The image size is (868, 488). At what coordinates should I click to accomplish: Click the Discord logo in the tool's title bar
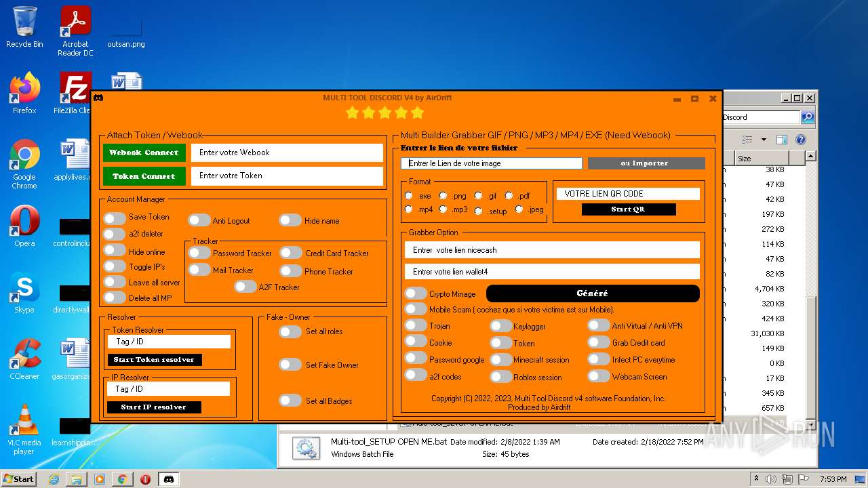[x=98, y=98]
